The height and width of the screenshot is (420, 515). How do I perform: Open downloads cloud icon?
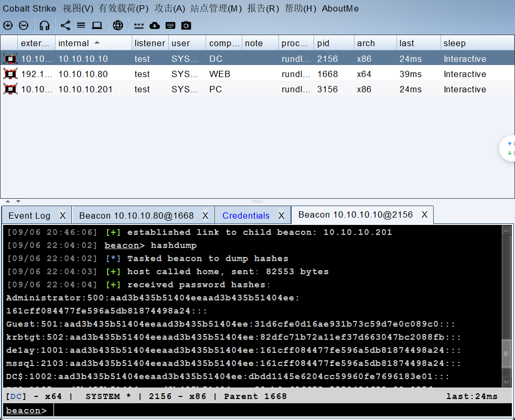(155, 26)
